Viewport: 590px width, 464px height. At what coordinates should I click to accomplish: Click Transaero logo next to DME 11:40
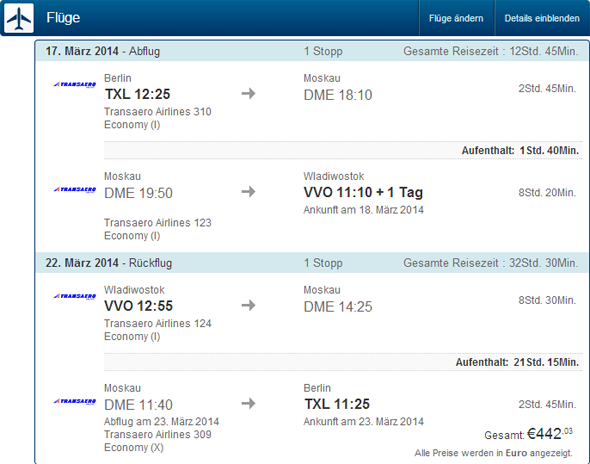pyautogui.click(x=75, y=402)
